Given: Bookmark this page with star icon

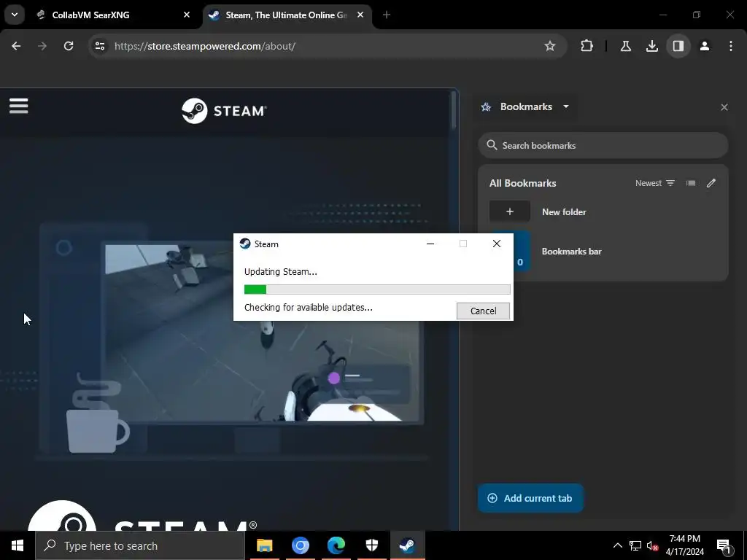Looking at the screenshot, I should click(x=550, y=46).
